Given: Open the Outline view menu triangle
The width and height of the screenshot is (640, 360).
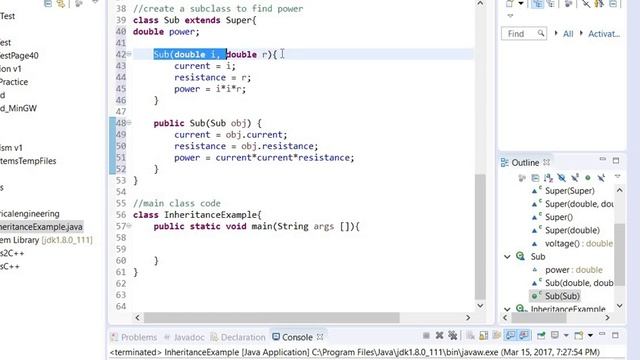Looking at the screenshot, I should 618,177.
